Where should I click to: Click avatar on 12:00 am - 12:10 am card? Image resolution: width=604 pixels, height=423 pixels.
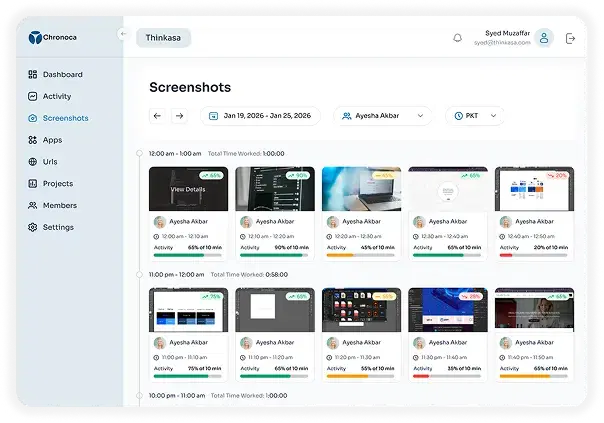[160, 222]
